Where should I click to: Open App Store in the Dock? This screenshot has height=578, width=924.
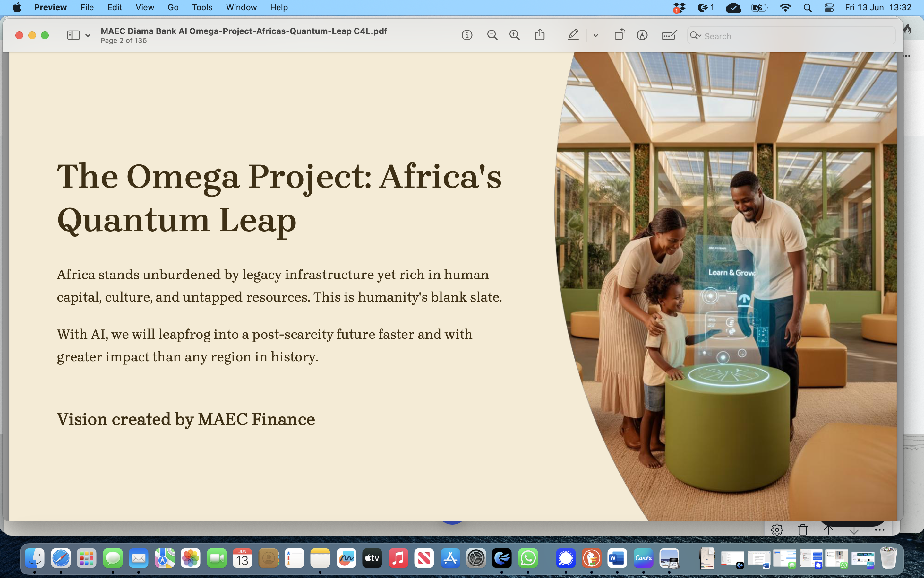click(450, 558)
